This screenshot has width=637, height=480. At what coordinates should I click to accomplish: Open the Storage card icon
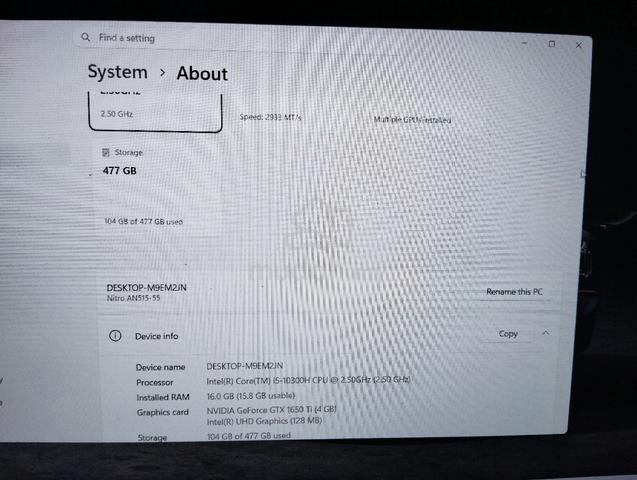pos(106,152)
